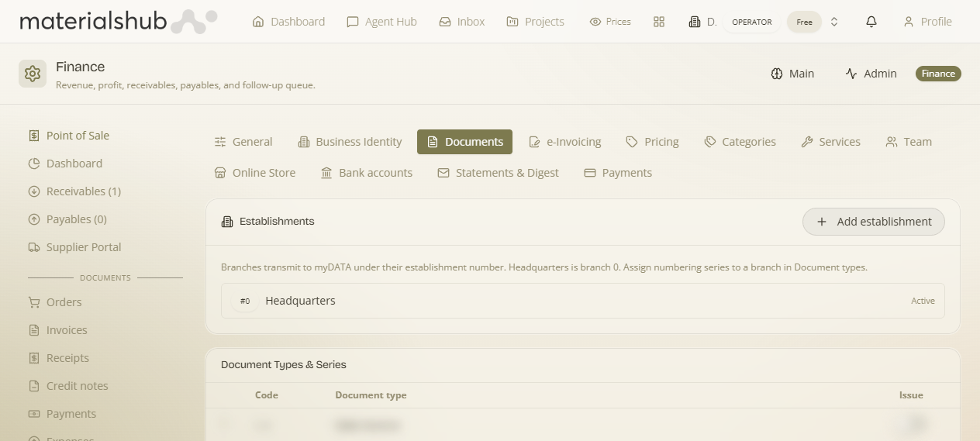
Task: Click the Add establishment button
Action: tap(873, 222)
